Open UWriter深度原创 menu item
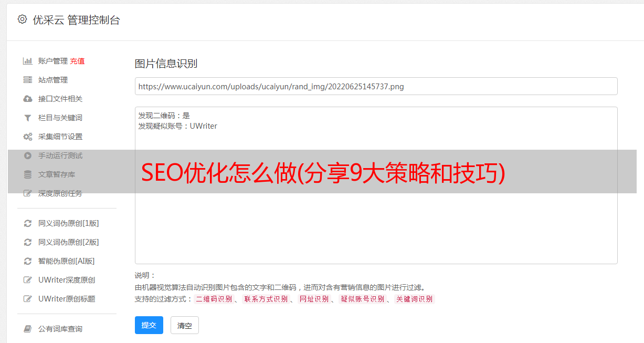Image resolution: width=644 pixels, height=343 pixels. pyautogui.click(x=67, y=280)
